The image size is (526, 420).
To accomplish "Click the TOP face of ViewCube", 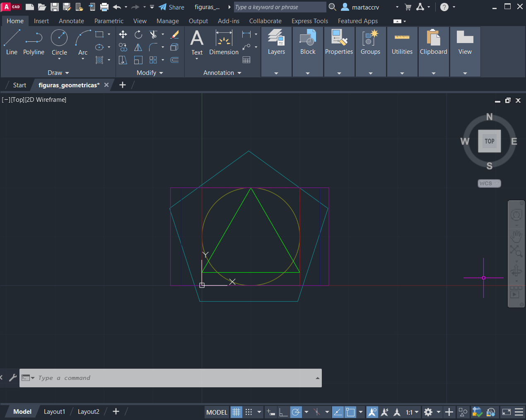I will (x=489, y=141).
